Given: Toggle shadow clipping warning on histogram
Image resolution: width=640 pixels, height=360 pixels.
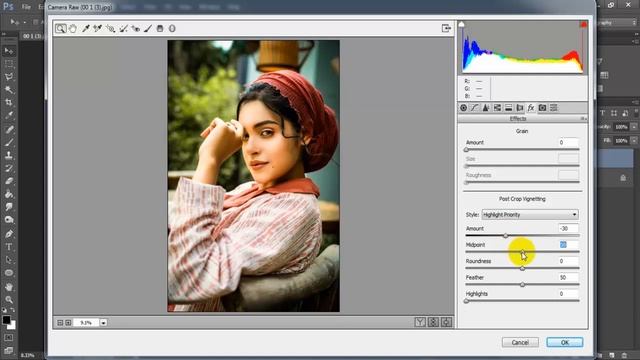Looking at the screenshot, I should coord(462,24).
